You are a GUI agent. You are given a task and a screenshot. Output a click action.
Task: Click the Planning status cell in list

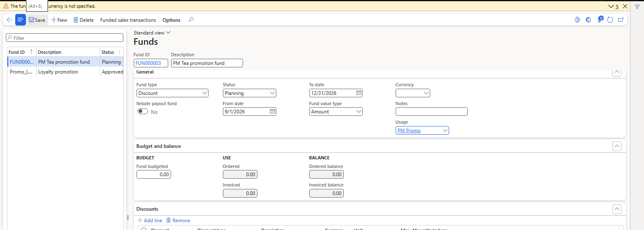[111, 62]
